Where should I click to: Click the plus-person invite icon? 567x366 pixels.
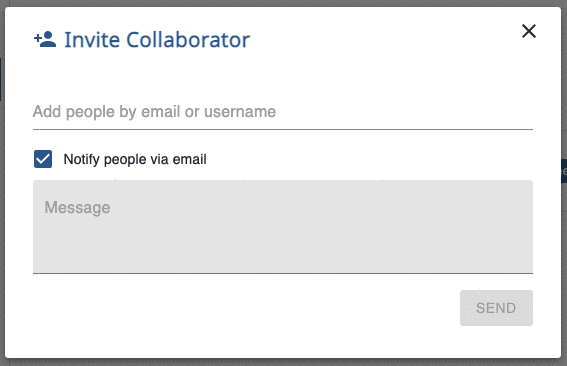tap(45, 39)
